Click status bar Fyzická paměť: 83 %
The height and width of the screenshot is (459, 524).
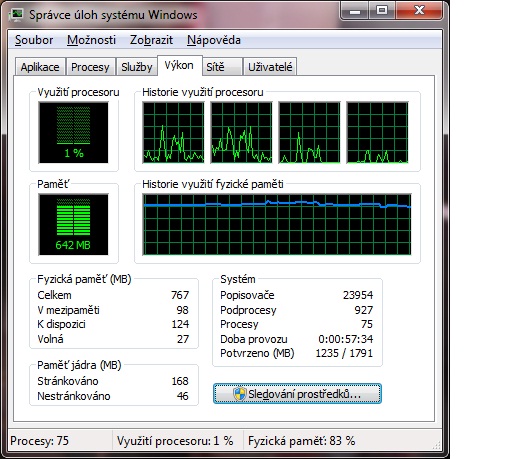point(301,441)
